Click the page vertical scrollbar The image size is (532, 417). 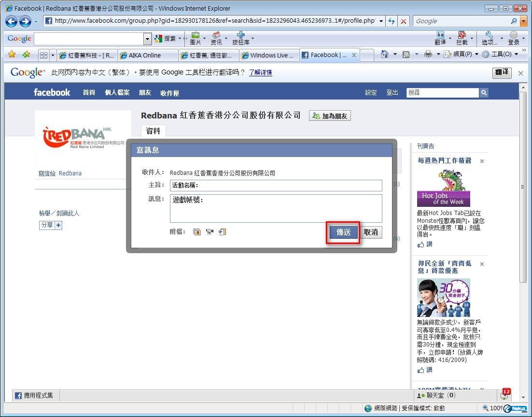tap(522, 187)
